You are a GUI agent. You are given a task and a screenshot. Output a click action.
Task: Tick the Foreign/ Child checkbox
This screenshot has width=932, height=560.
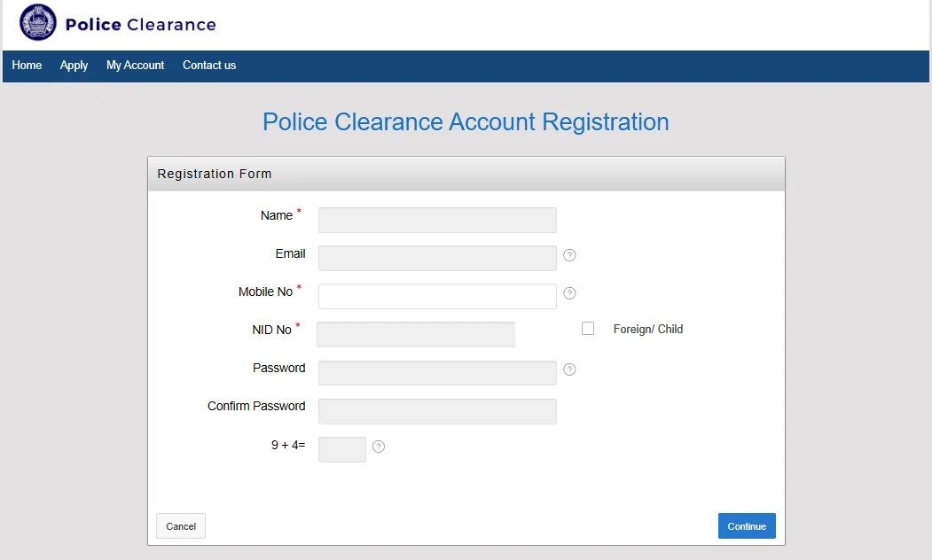588,329
